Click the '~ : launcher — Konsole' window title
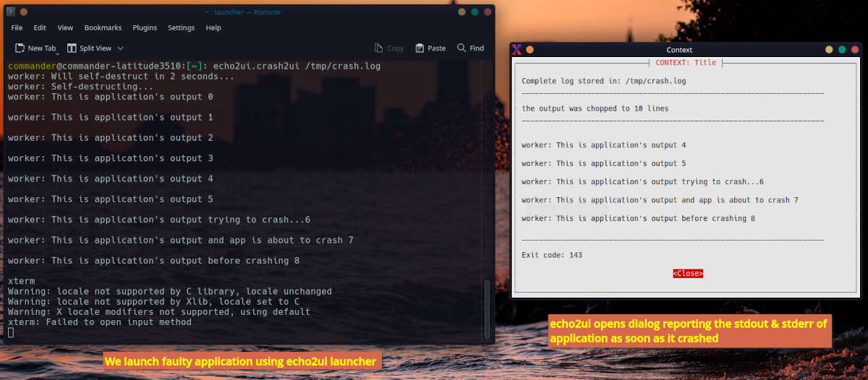The image size is (868, 380). pos(242,12)
